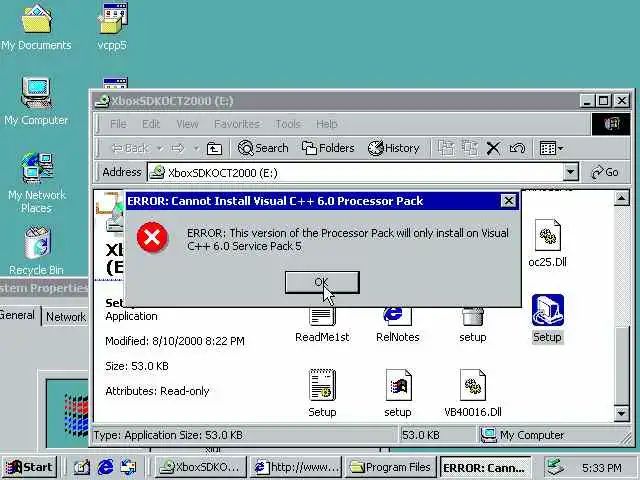
Task: Click the drive icon in Explorer title bar
Action: (102, 100)
